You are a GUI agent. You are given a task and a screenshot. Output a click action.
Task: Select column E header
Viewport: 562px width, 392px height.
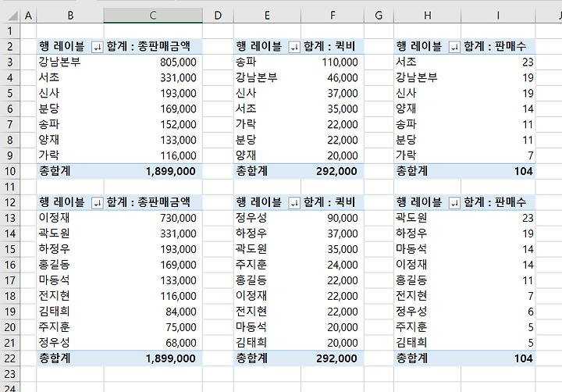267,16
